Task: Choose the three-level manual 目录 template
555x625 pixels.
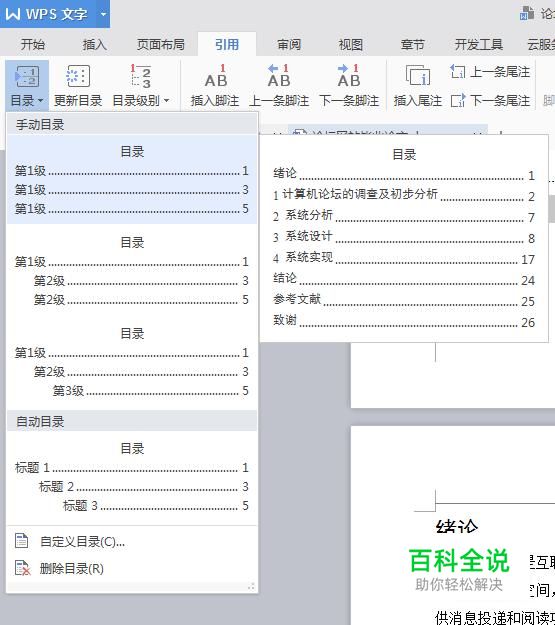Action: coord(132,362)
